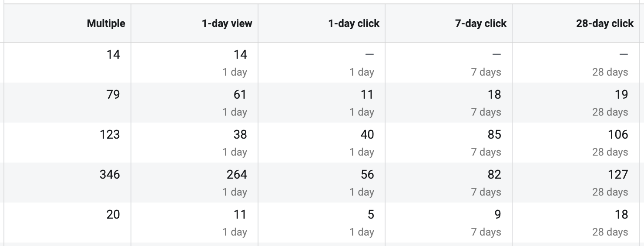Click the 85 value under 7-day click
Viewport: 644px width, 246px height.
tap(494, 134)
